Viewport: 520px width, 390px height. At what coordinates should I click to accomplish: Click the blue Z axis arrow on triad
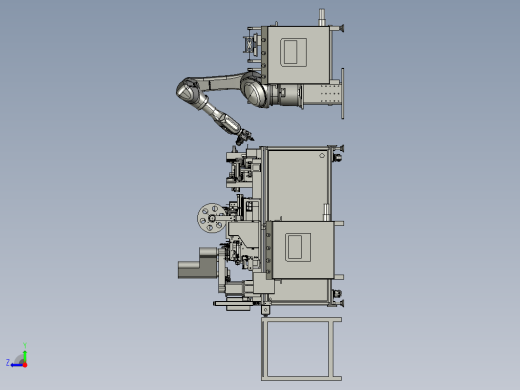[x=16, y=365]
